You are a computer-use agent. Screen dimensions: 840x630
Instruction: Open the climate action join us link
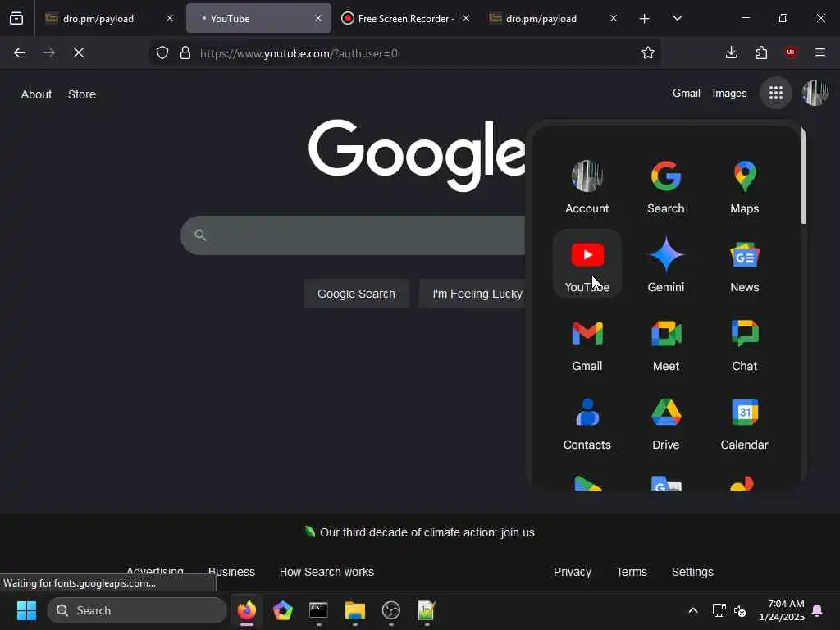[427, 532]
